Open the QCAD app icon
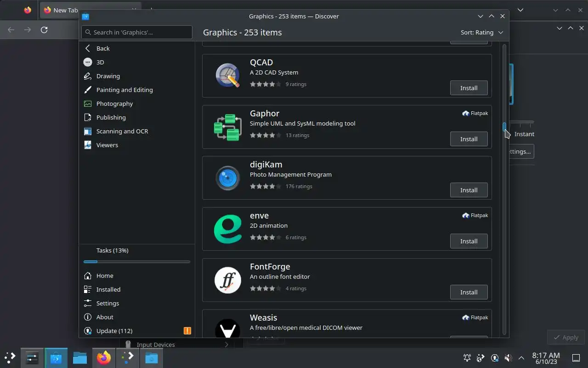 click(x=228, y=75)
